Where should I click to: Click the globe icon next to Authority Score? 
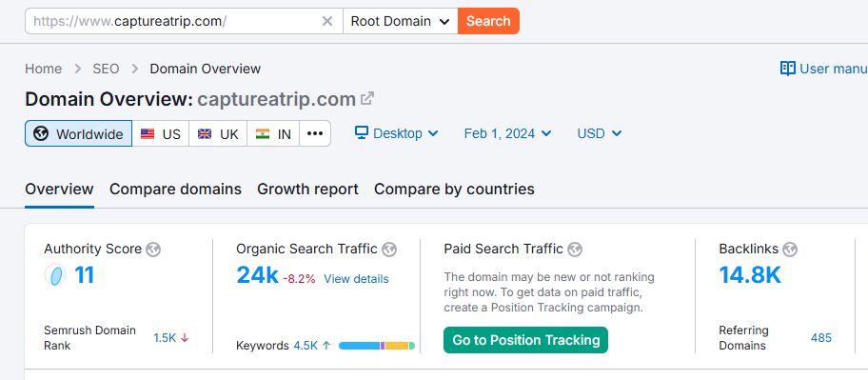point(153,250)
